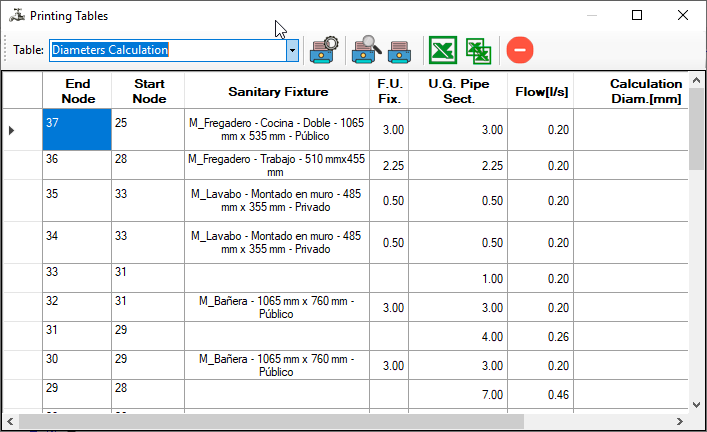The width and height of the screenshot is (707, 432).
Task: Click the M_Bañera fixture cell in row 30
Action: [277, 365]
